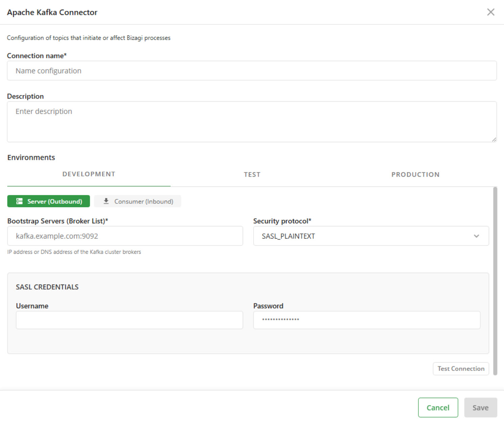The width and height of the screenshot is (504, 423).
Task: Click the 'IP address or DNS address' hint text
Action: click(74, 252)
